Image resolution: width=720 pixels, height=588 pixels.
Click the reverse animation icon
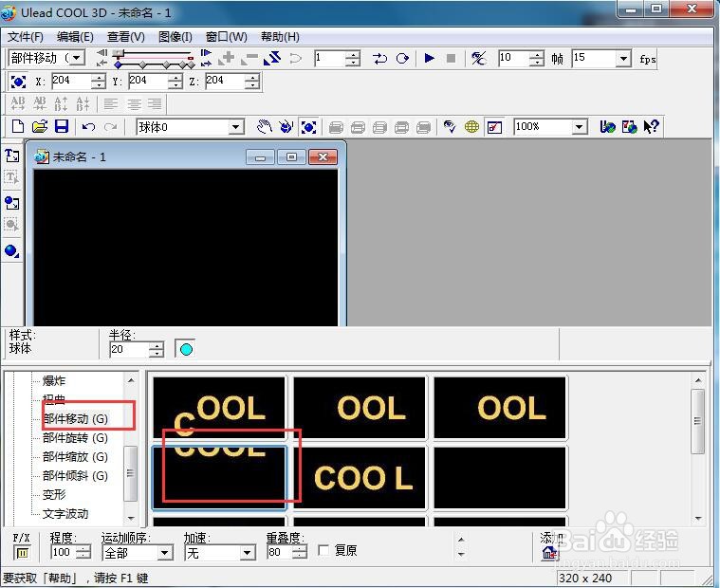click(x=273, y=58)
